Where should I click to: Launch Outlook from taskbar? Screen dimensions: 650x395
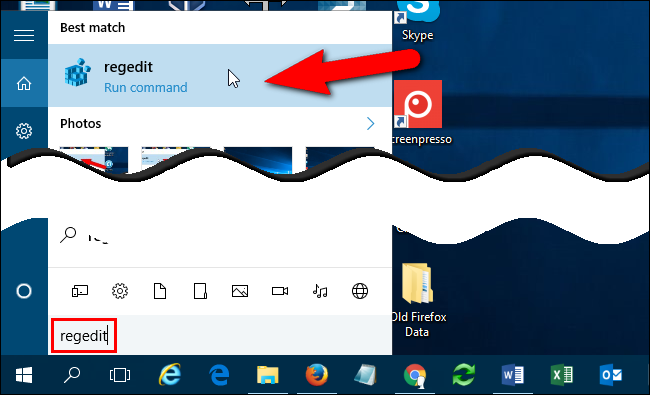click(611, 376)
